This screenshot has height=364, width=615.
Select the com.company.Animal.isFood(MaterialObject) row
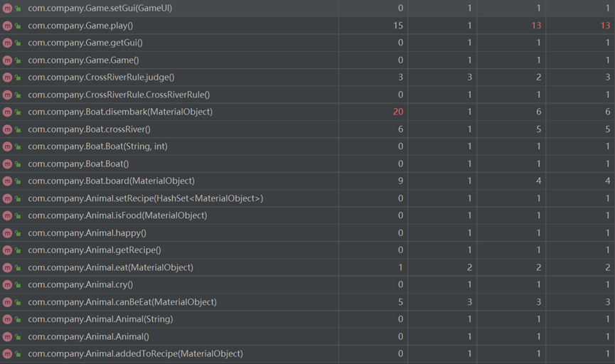117,215
